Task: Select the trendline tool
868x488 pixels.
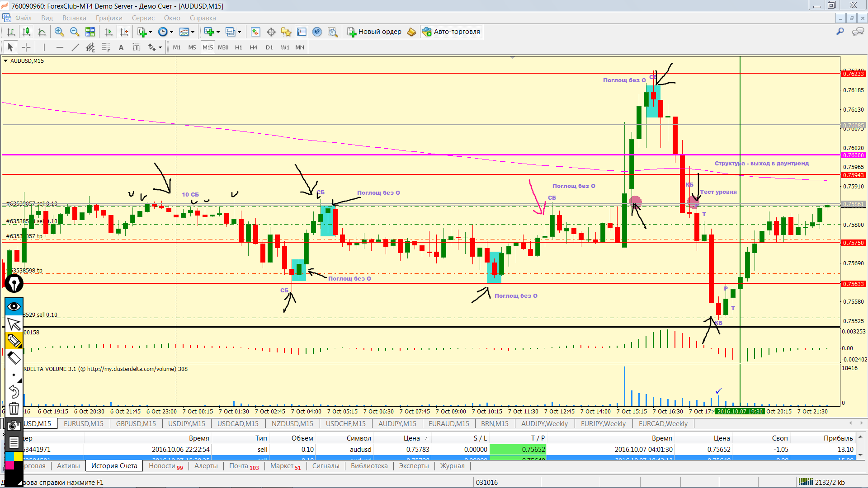Action: tap(75, 47)
